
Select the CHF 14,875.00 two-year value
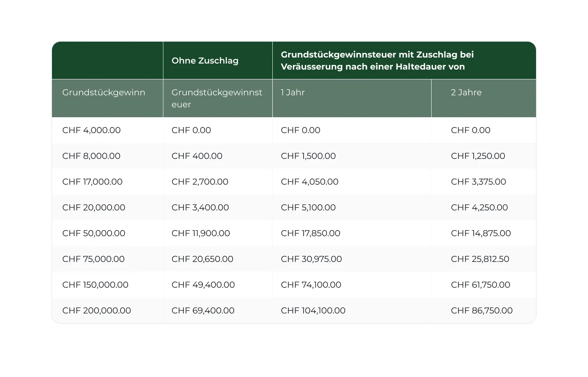click(x=481, y=233)
